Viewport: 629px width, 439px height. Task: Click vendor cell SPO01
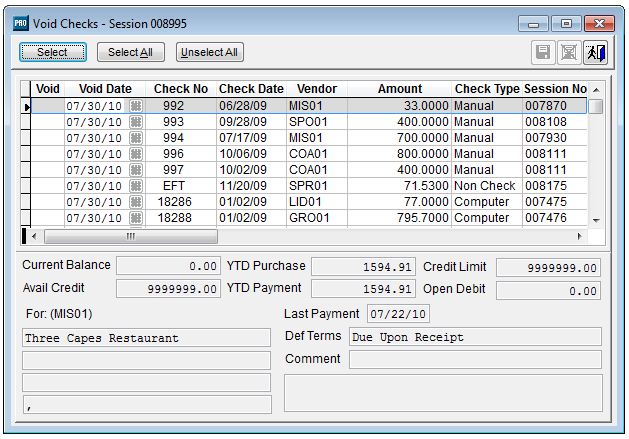coord(317,122)
